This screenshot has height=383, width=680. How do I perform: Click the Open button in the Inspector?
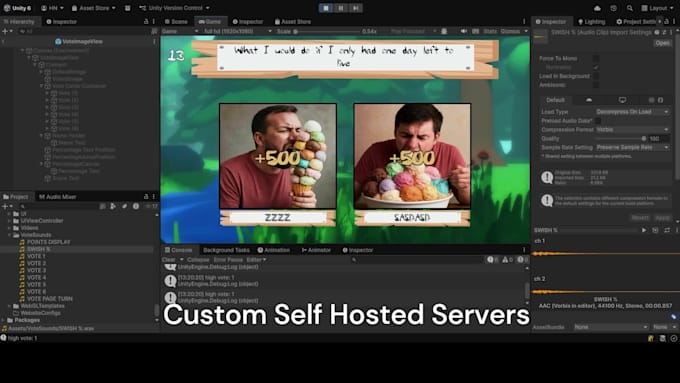pyautogui.click(x=662, y=43)
